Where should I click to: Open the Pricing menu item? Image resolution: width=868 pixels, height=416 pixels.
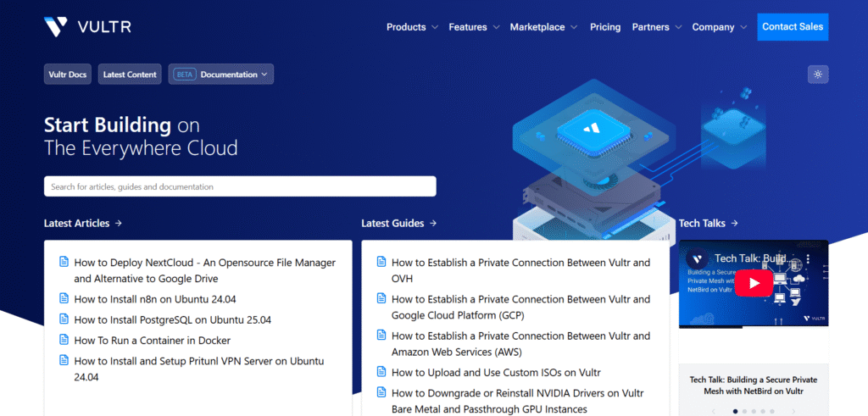pyautogui.click(x=605, y=27)
